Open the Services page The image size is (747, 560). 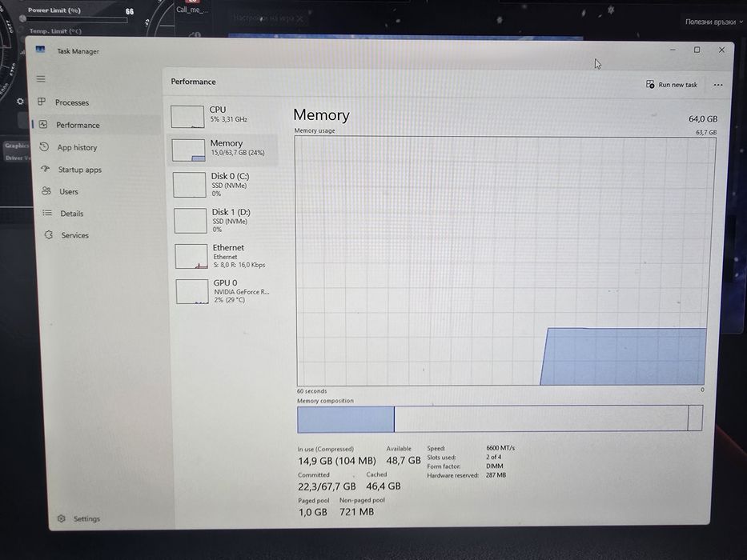pos(74,235)
